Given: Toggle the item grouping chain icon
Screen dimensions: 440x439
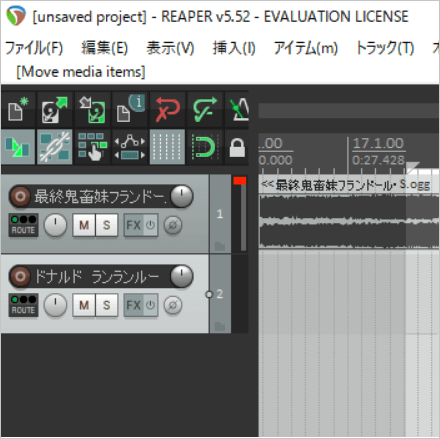Looking at the screenshot, I should click(x=54, y=147).
